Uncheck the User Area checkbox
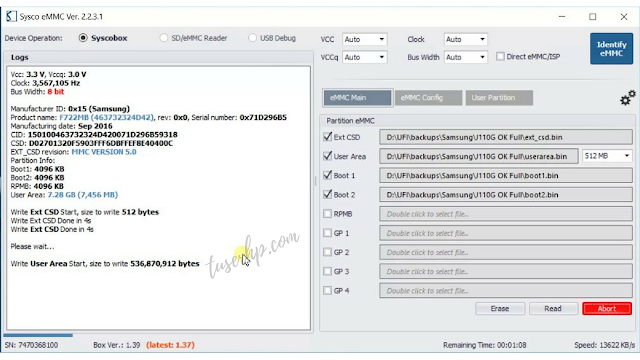This screenshot has height=360, width=640. [x=327, y=156]
